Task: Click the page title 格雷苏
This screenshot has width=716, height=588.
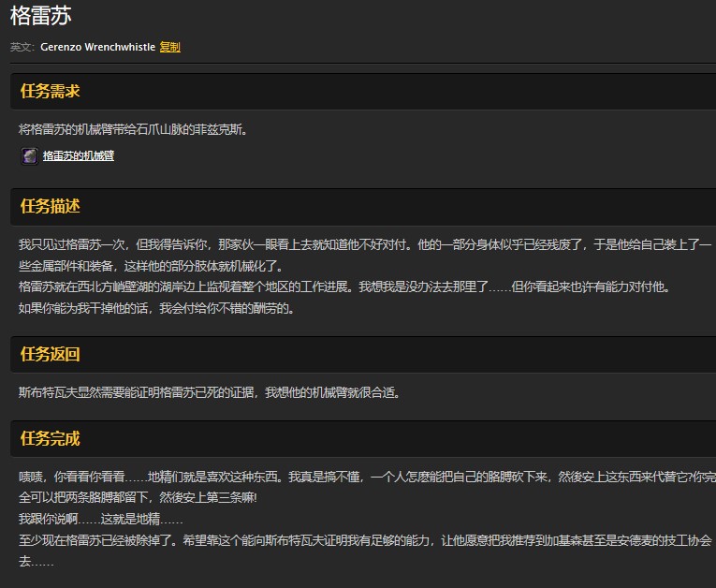Action: 40,16
